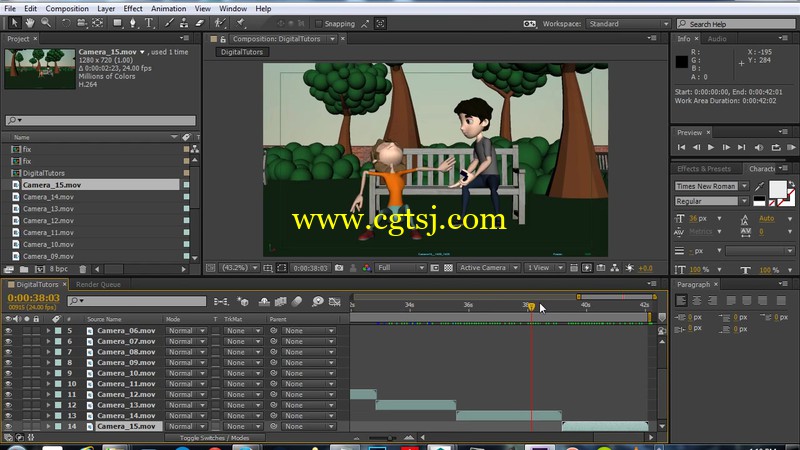Select the Selection arrow tool
The height and width of the screenshot is (450, 800).
tap(14, 23)
